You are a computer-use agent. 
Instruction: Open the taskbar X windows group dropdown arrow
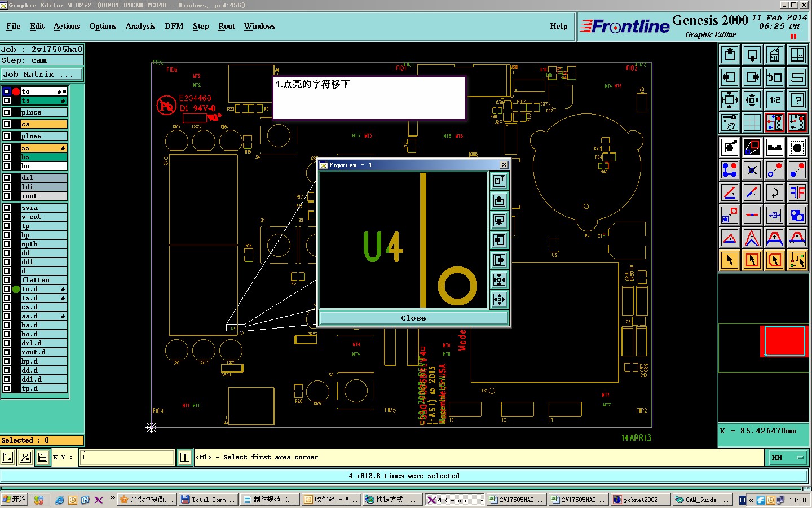[x=482, y=500]
